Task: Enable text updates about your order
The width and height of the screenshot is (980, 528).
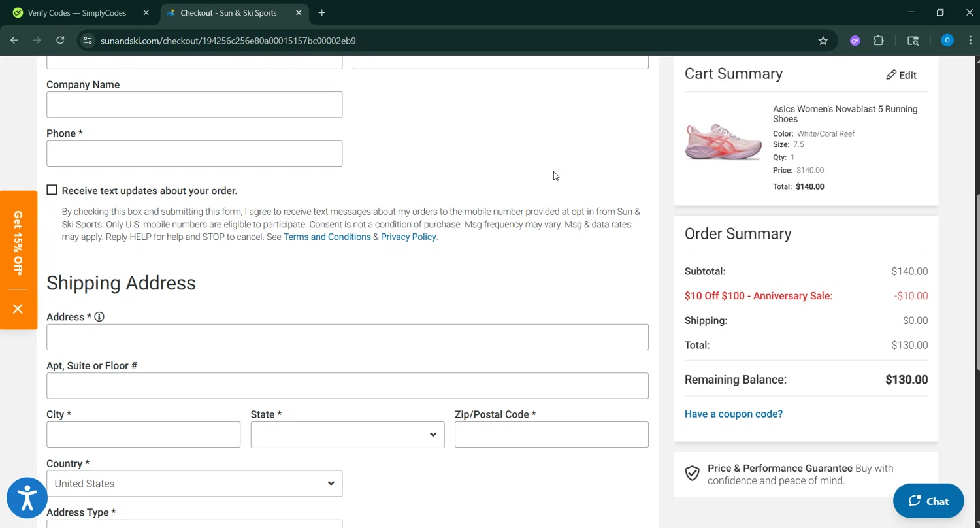Action: pos(52,190)
